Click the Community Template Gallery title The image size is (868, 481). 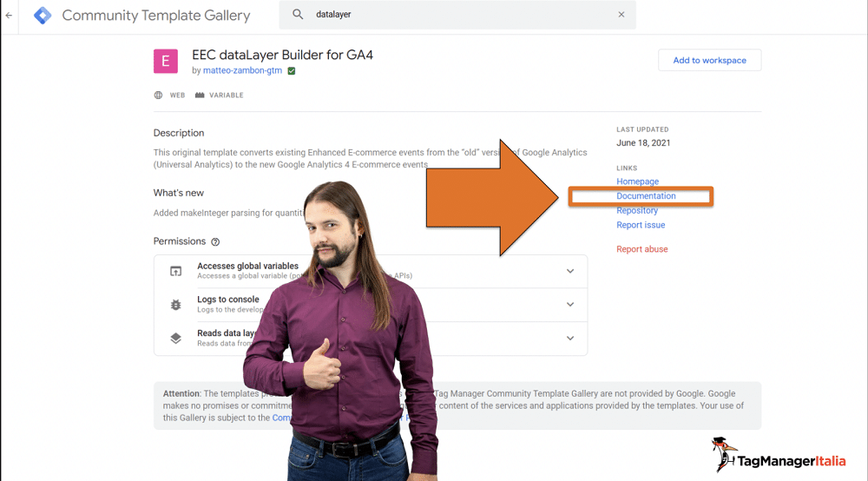pos(156,16)
